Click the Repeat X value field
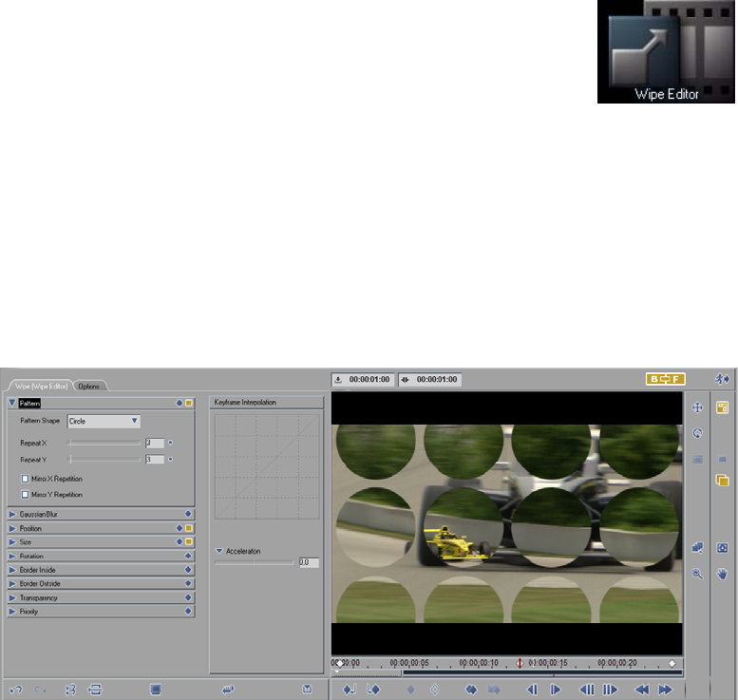This screenshot has height=700, width=738. click(x=155, y=443)
